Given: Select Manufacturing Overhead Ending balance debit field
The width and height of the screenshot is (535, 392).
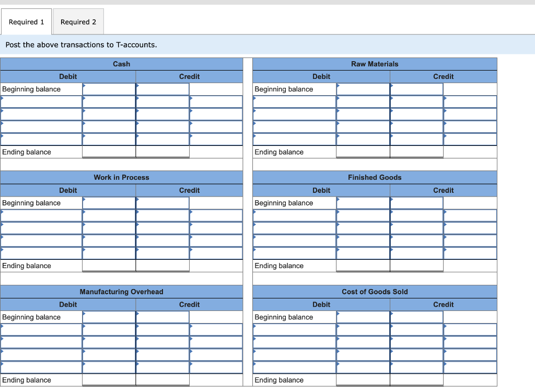Looking at the screenshot, I should click(x=109, y=380).
